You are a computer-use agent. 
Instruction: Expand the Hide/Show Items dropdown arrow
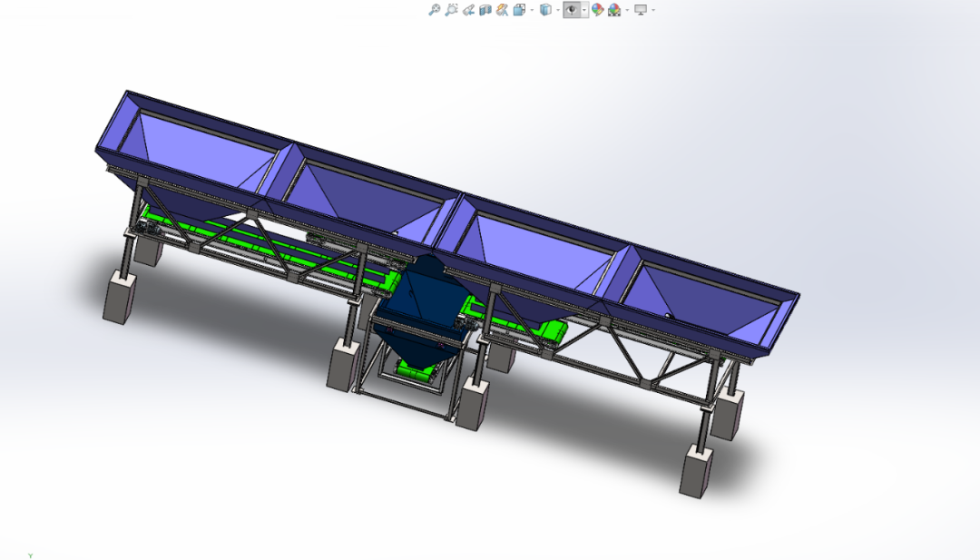(x=583, y=10)
